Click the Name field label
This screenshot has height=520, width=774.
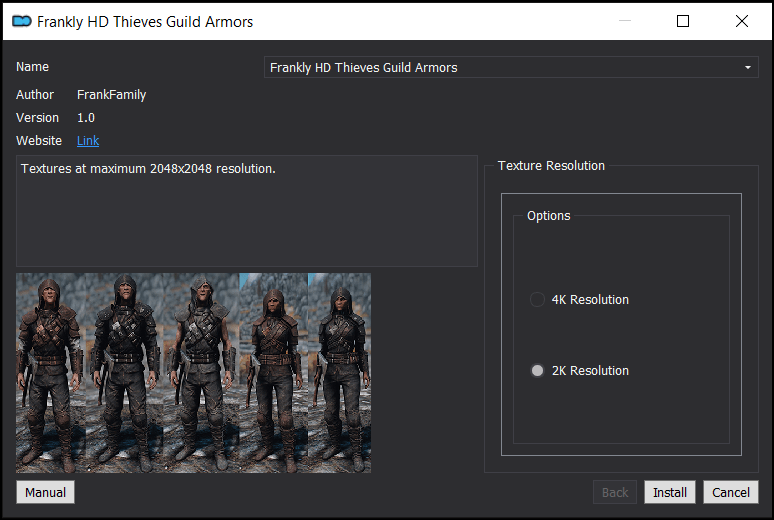(33, 67)
